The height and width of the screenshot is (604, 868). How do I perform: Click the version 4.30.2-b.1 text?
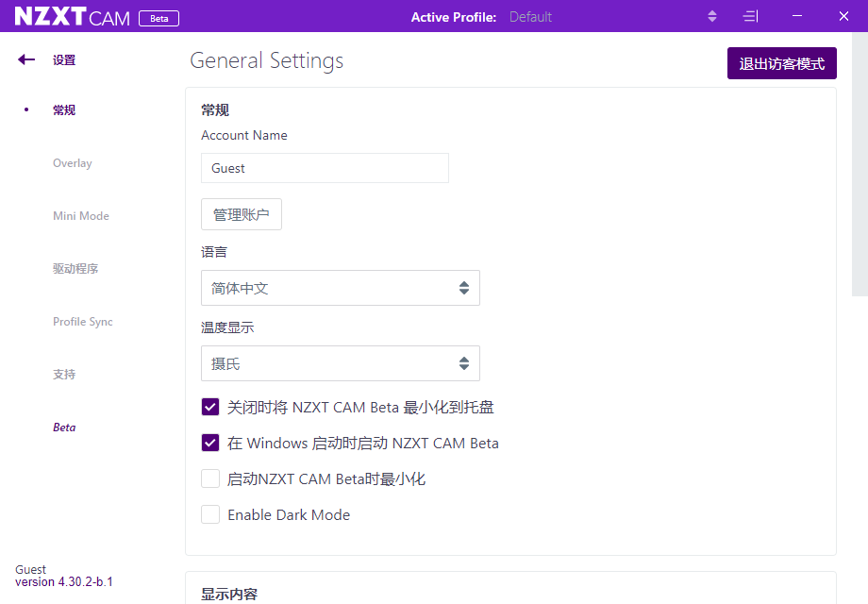click(64, 582)
